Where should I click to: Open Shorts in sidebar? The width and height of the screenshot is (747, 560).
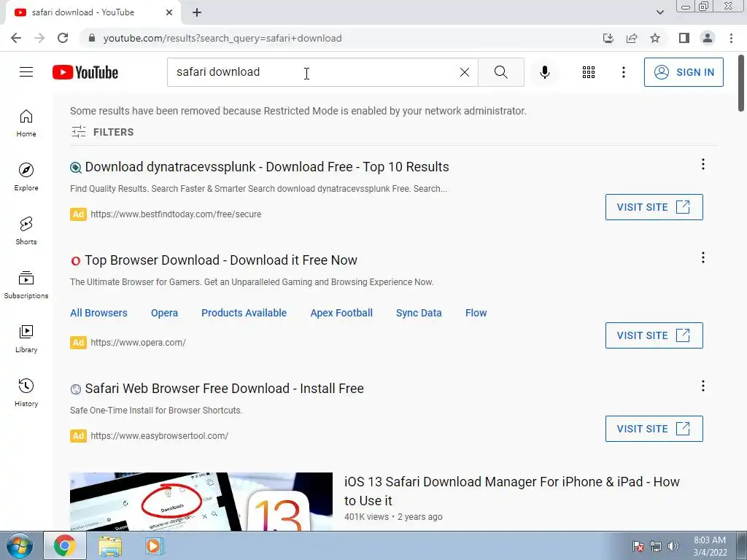(x=26, y=231)
